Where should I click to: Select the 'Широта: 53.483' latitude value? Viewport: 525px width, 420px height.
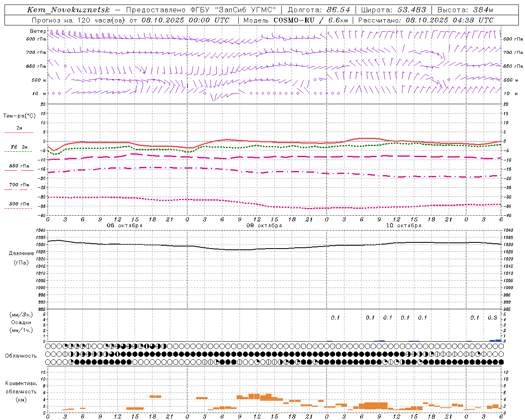click(393, 10)
